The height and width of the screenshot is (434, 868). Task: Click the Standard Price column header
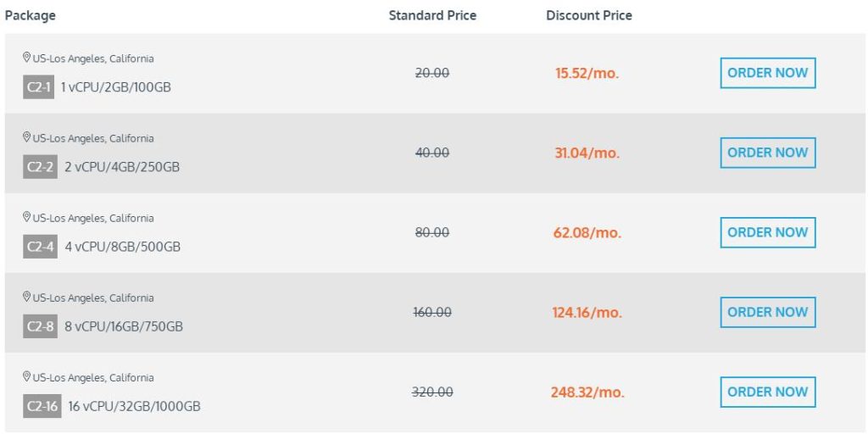(432, 15)
